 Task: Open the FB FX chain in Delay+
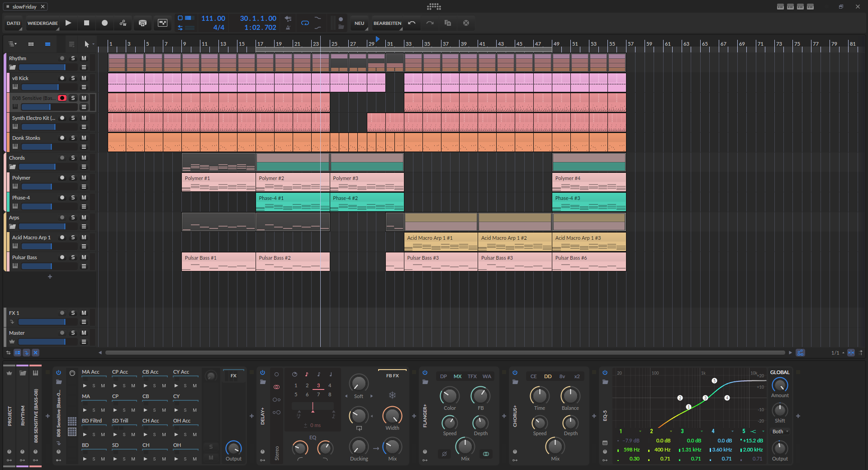(x=392, y=375)
